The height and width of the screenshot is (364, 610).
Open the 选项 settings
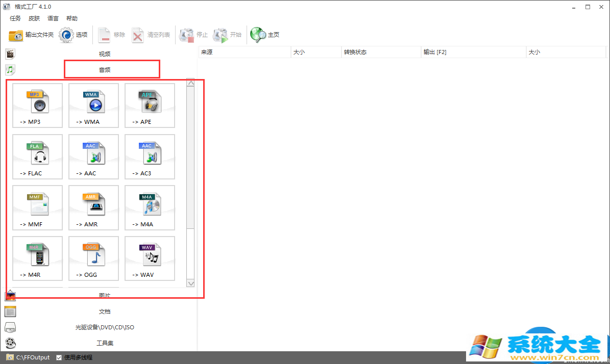tap(73, 35)
